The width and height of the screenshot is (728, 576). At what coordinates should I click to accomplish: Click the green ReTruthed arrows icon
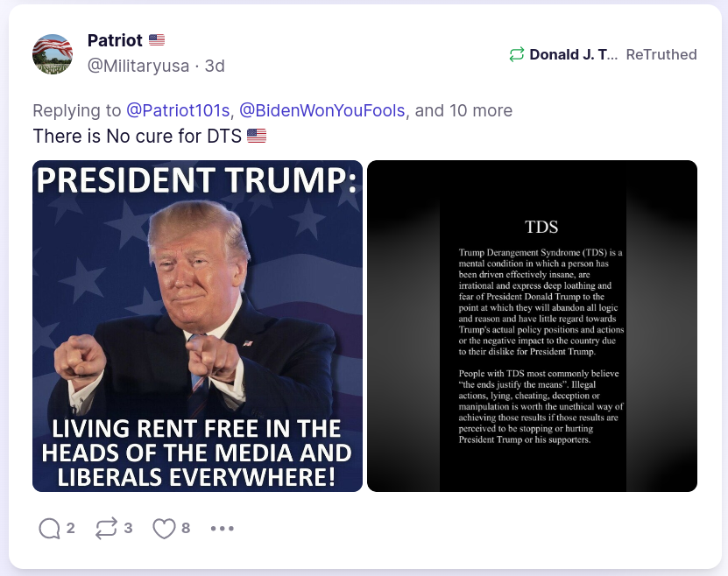pos(517,54)
